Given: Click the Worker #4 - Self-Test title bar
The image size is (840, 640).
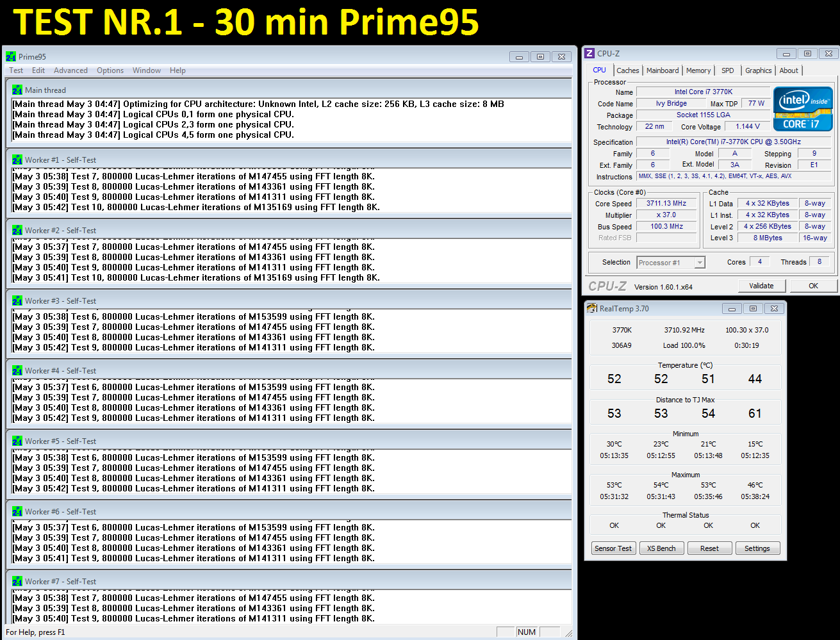Looking at the screenshot, I should 289,370.
